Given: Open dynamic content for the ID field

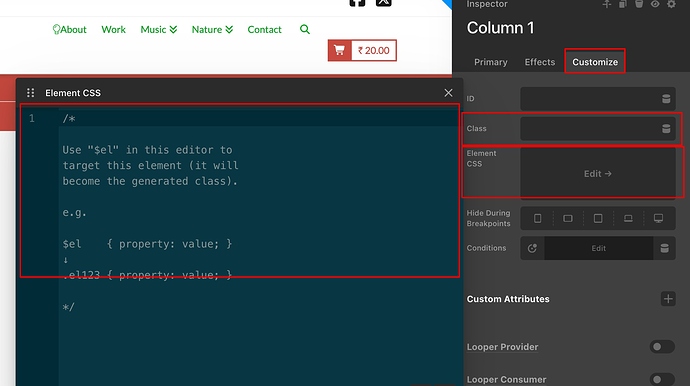Looking at the screenshot, I should click(666, 99).
